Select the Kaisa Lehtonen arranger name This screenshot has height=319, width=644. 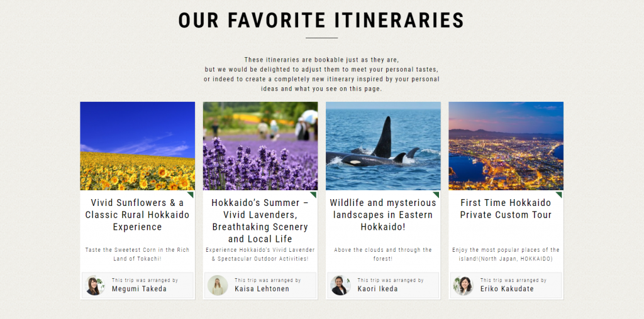(262, 289)
